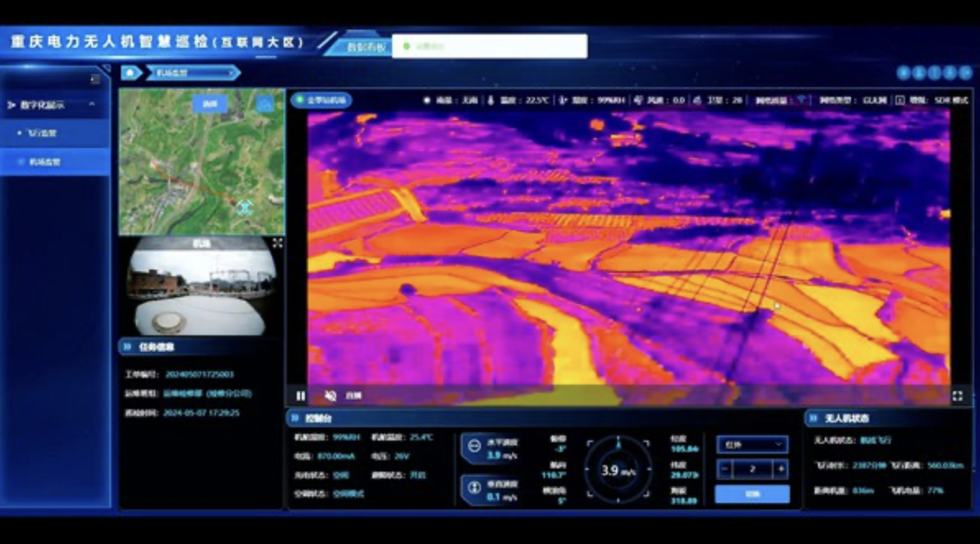Click the vertical speed indicator icon
Screen dimensions: 980x544
pos(474,486)
